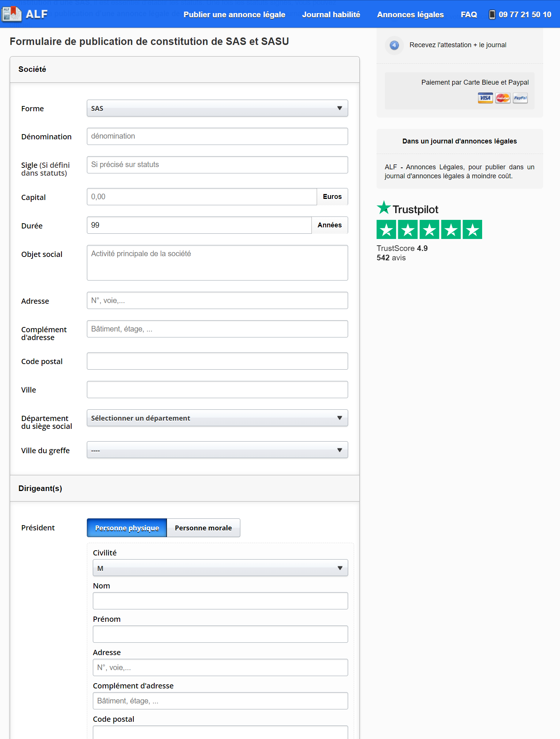Select Personne morale for Président
This screenshot has height=739, width=560.
[x=203, y=528]
